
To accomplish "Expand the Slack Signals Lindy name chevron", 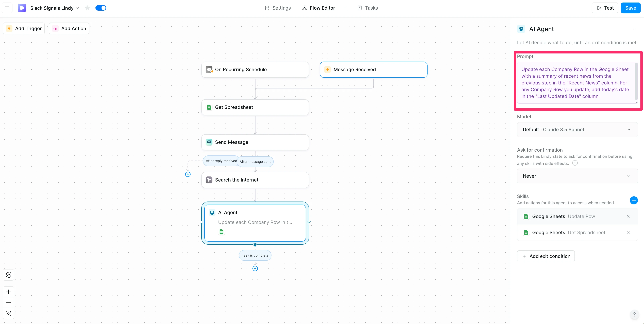I will (78, 8).
